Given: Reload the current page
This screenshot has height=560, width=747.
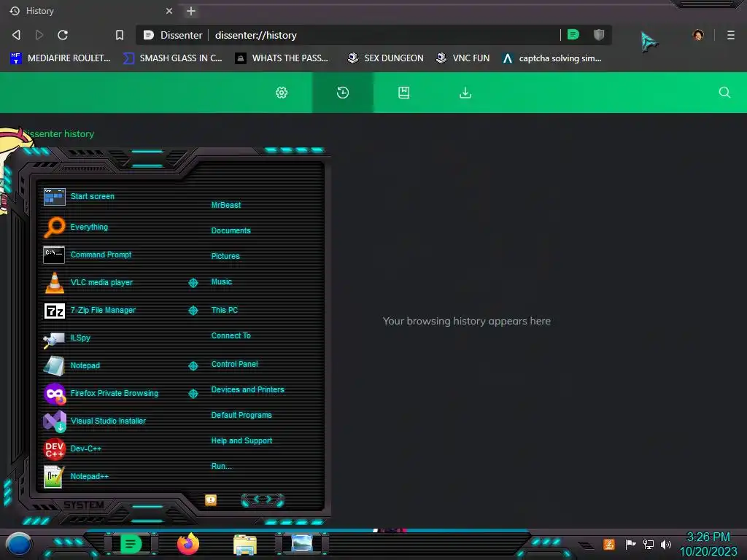Looking at the screenshot, I should [63, 35].
